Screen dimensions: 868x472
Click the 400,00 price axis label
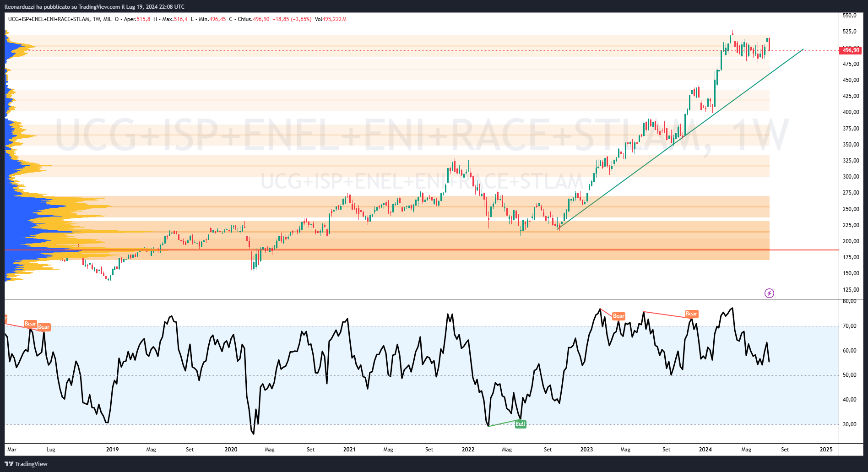[x=851, y=112]
